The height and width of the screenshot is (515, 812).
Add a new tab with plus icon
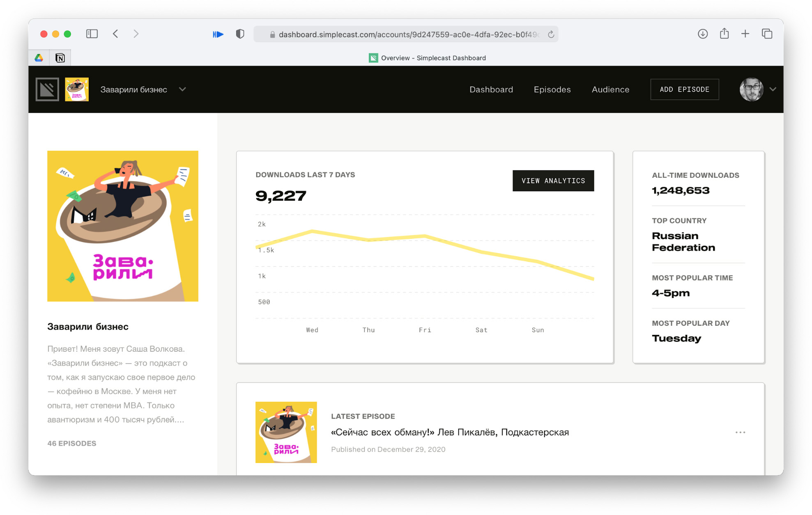[x=745, y=34]
